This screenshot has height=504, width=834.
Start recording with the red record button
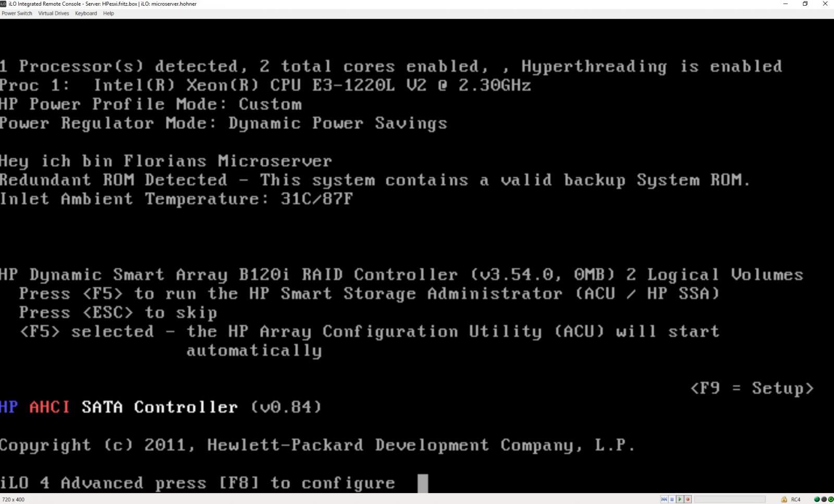coord(688,499)
